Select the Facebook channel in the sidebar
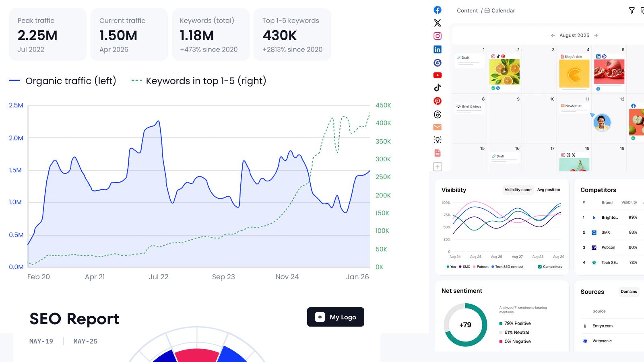Viewport: 644px width, 362px height. pos(438,10)
